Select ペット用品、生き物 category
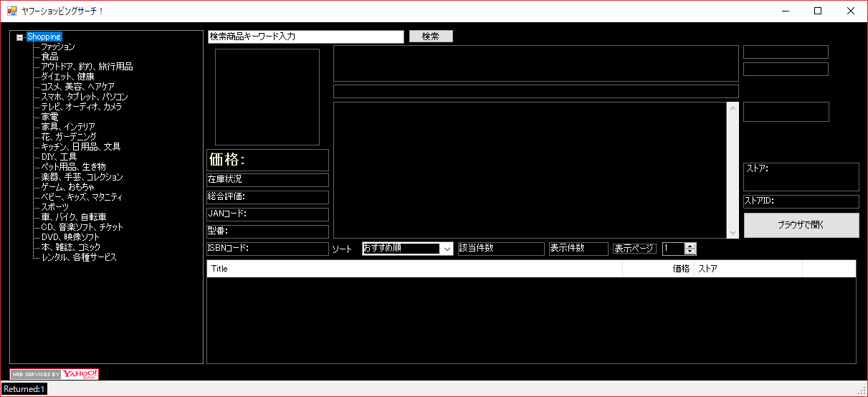868x397 pixels. pyautogui.click(x=73, y=167)
